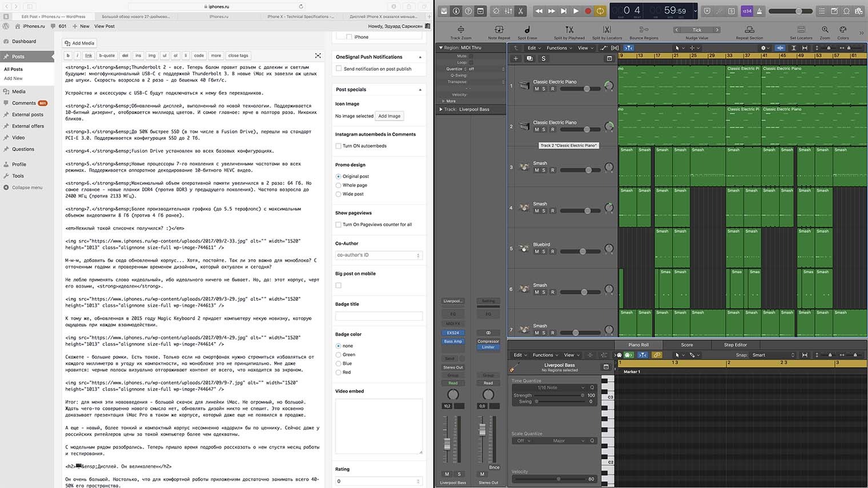
Task: Adjust the Bluebird track volume slider
Action: [x=582, y=251]
